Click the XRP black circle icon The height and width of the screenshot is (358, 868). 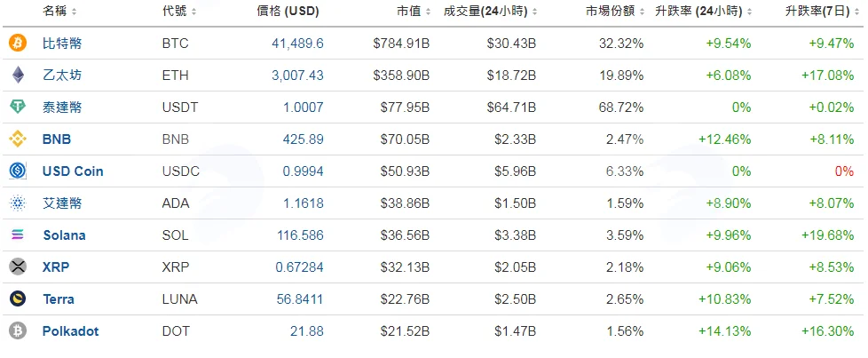pos(18,267)
